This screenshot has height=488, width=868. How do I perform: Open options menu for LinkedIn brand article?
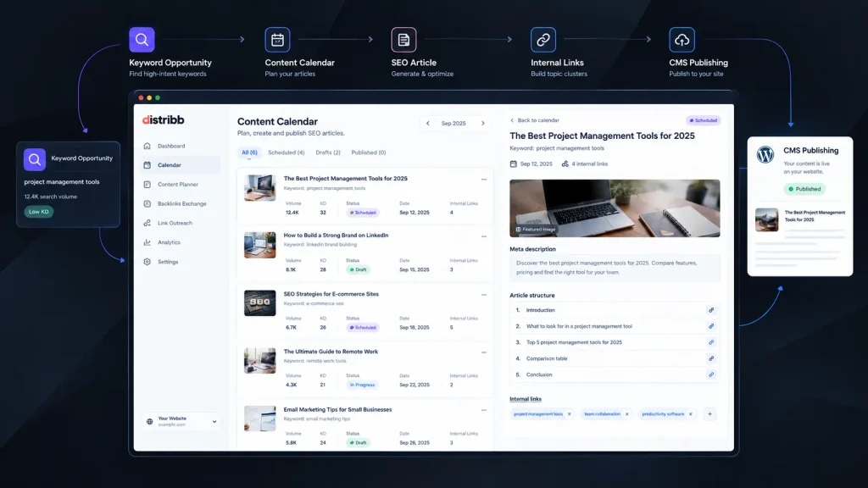point(484,237)
